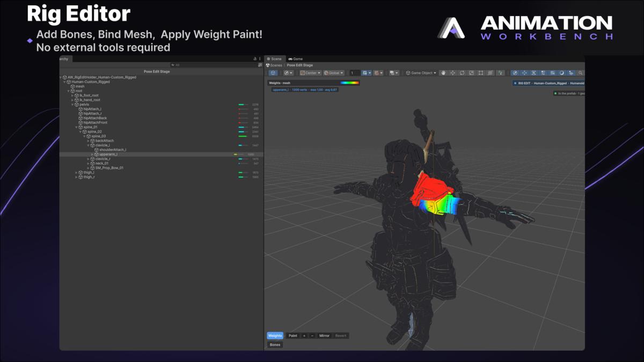
Task: Select shoulderAttach_l in the hierarchy
Action: (113, 150)
